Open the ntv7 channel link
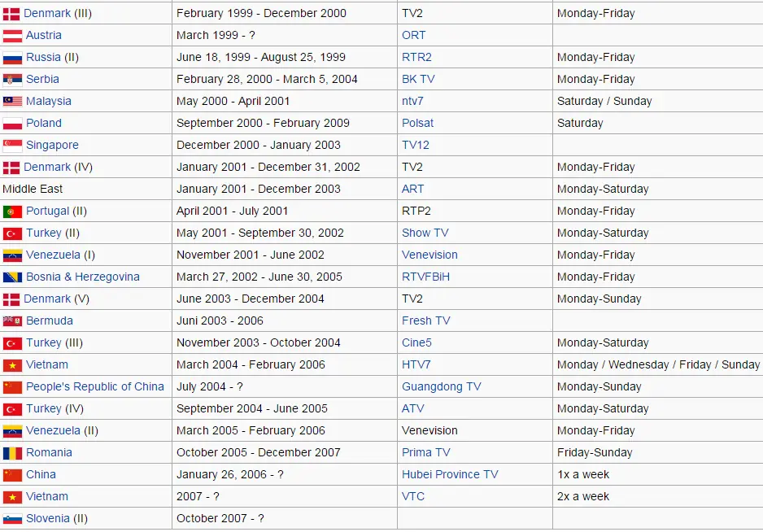The height and width of the screenshot is (532, 763). 412,101
